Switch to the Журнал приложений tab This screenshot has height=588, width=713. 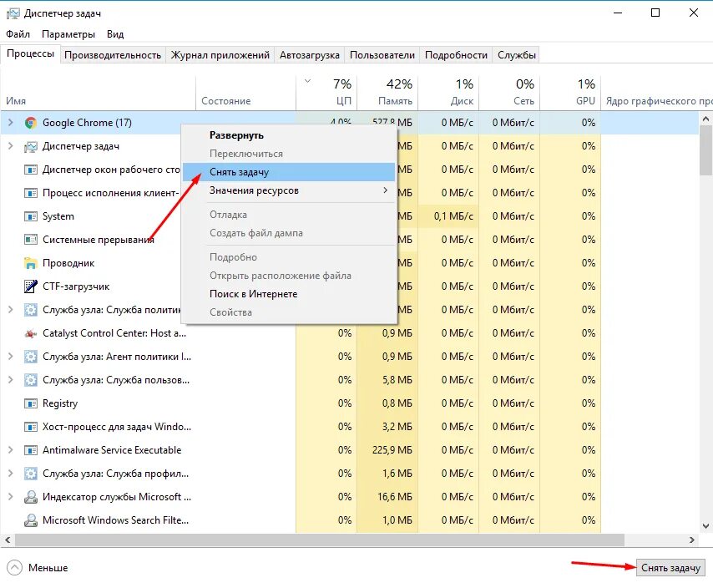pos(220,55)
